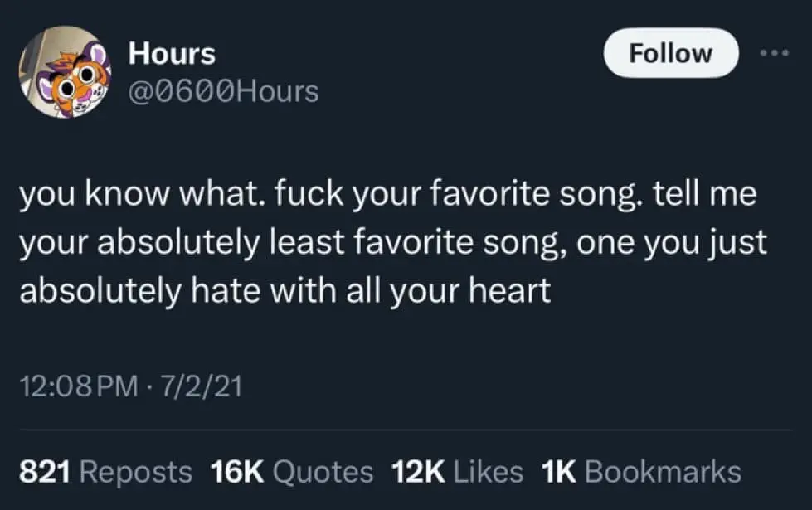Click the 16K quote count number
Viewport: 812px width, 510px height.
click(x=237, y=472)
